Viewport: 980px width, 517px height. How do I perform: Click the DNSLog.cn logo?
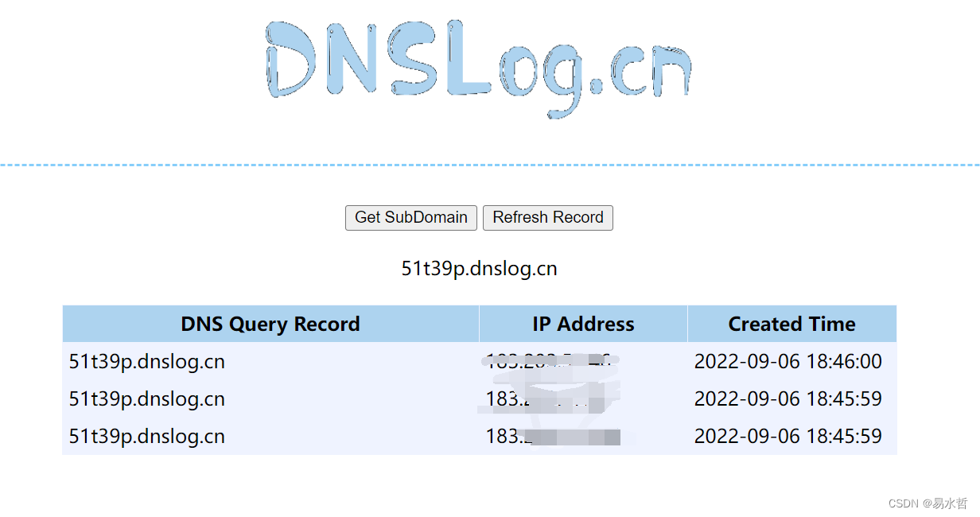pyautogui.click(x=478, y=69)
